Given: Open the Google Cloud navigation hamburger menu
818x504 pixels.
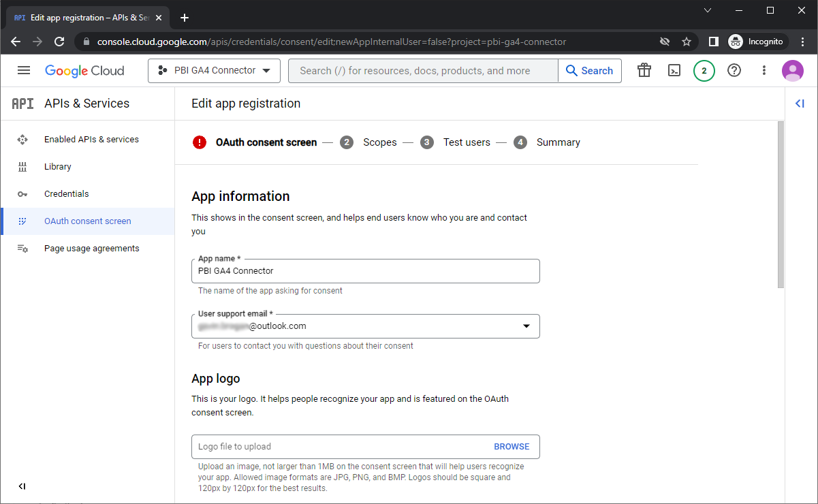Looking at the screenshot, I should (x=24, y=71).
